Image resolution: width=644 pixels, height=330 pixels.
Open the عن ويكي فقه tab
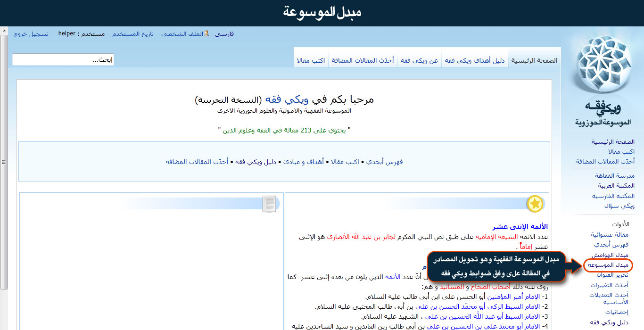pyautogui.click(x=419, y=60)
